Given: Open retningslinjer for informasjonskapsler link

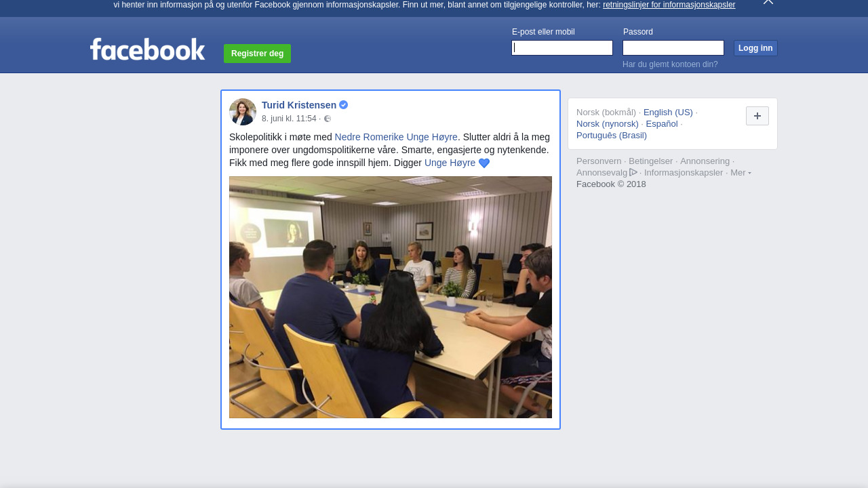Looking at the screenshot, I should point(669,5).
